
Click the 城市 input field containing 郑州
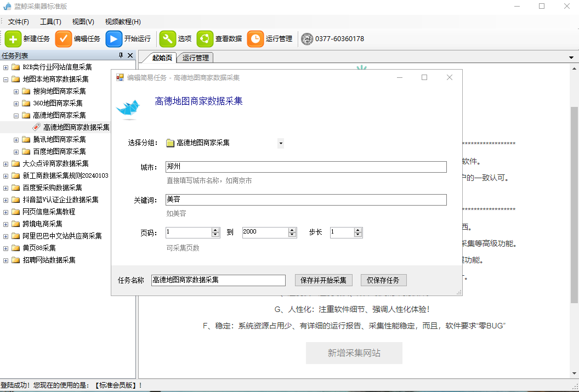pyautogui.click(x=306, y=167)
